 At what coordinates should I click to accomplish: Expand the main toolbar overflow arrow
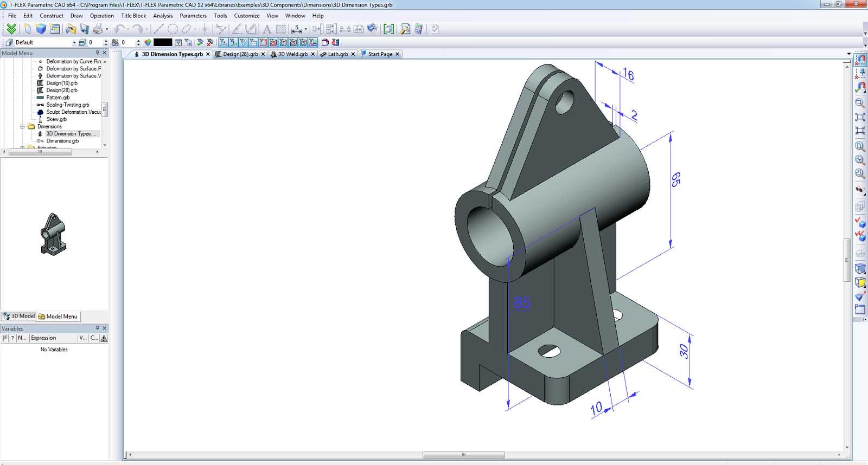click(x=865, y=33)
